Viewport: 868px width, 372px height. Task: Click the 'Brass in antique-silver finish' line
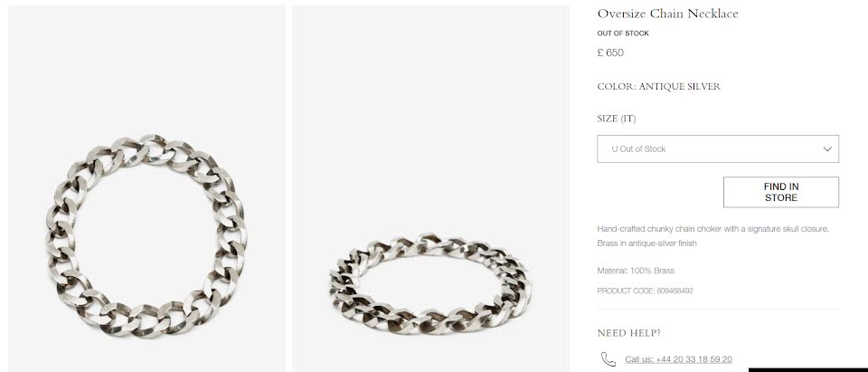pyautogui.click(x=646, y=243)
